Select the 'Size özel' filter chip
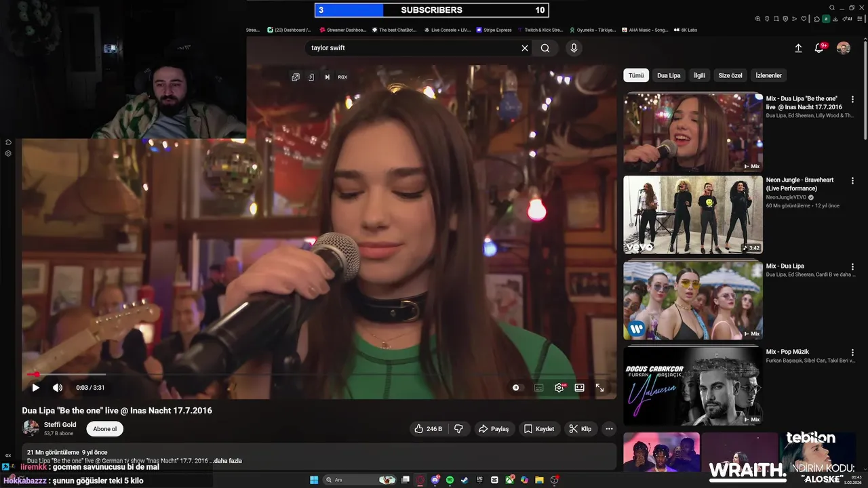 (730, 75)
